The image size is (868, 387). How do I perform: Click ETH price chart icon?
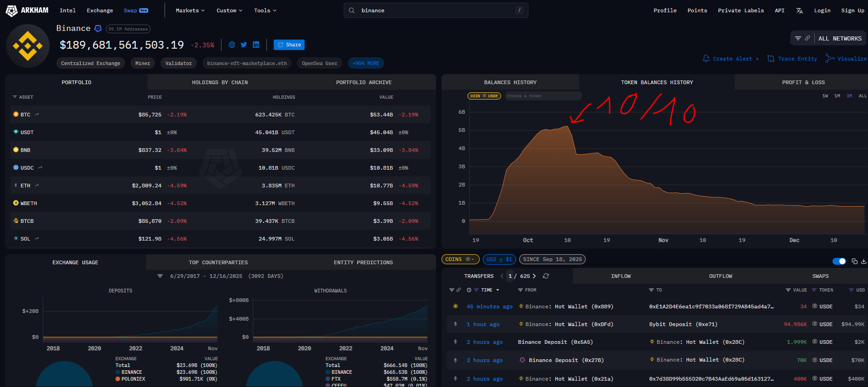tap(37, 186)
